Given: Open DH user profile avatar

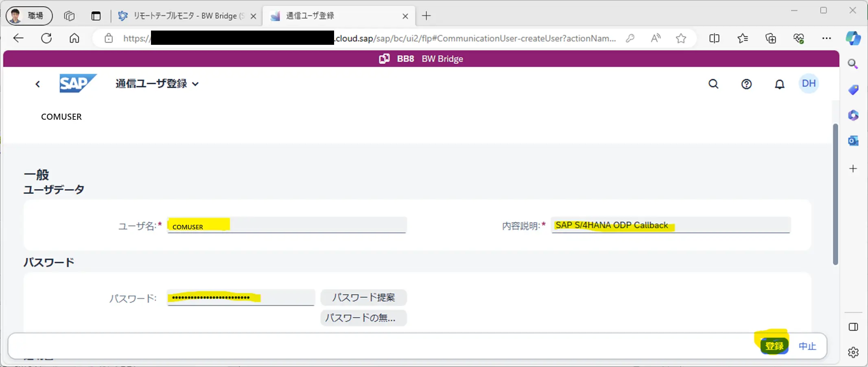Looking at the screenshot, I should pyautogui.click(x=809, y=84).
